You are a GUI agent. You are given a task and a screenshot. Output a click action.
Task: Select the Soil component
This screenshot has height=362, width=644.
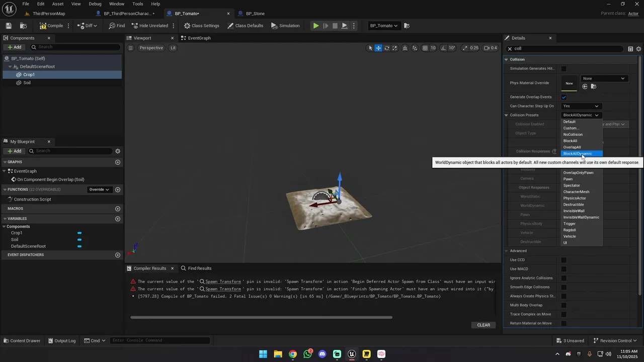coord(27,82)
